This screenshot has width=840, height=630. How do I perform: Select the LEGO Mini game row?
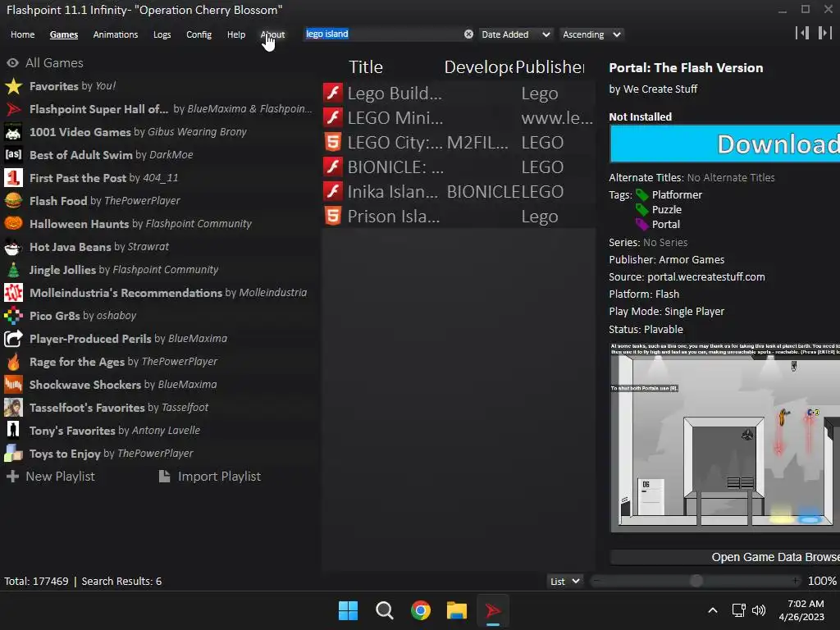point(459,117)
